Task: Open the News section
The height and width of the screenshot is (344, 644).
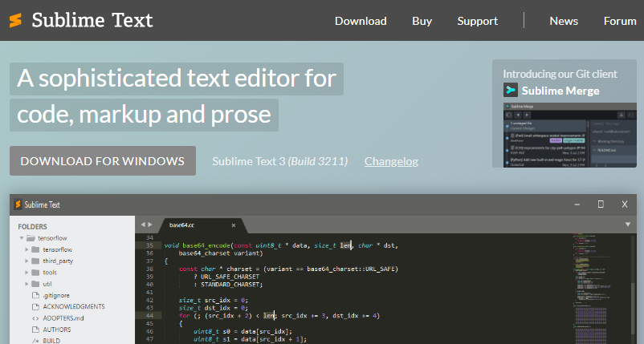Action: [564, 21]
